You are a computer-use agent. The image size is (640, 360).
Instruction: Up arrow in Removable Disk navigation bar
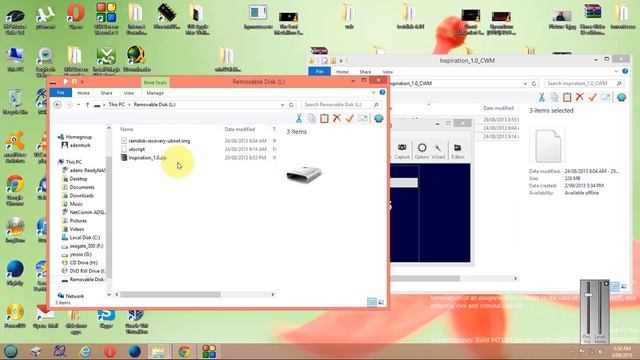click(x=87, y=105)
